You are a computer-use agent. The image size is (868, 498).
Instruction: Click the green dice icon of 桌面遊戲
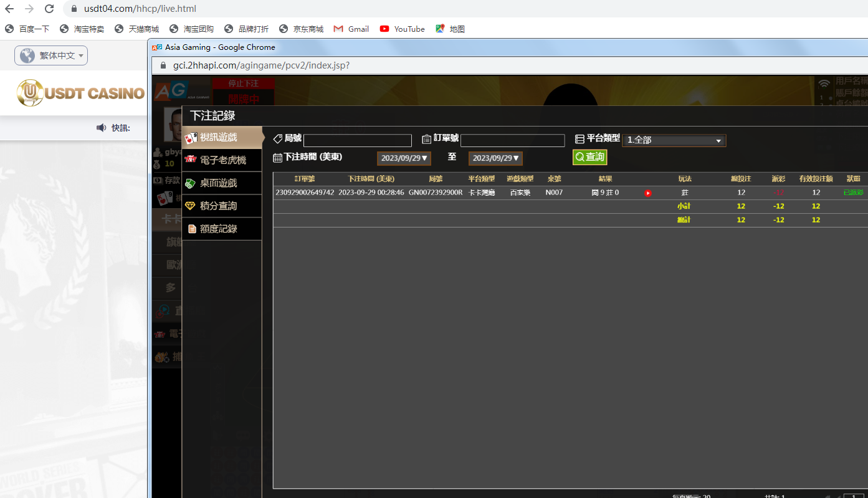(x=191, y=183)
